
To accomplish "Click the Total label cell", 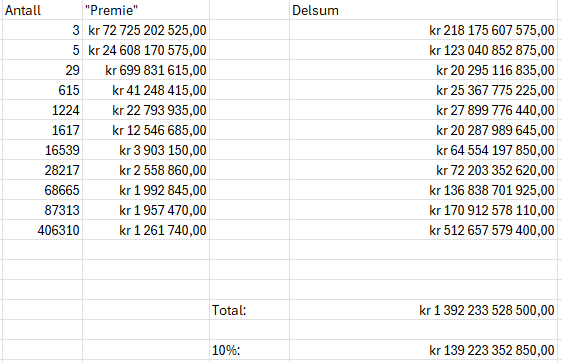I will [249, 310].
